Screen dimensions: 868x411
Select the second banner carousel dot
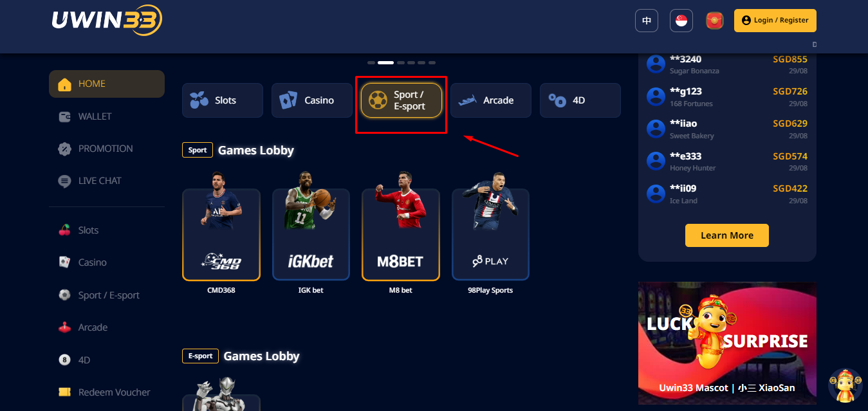click(x=385, y=62)
